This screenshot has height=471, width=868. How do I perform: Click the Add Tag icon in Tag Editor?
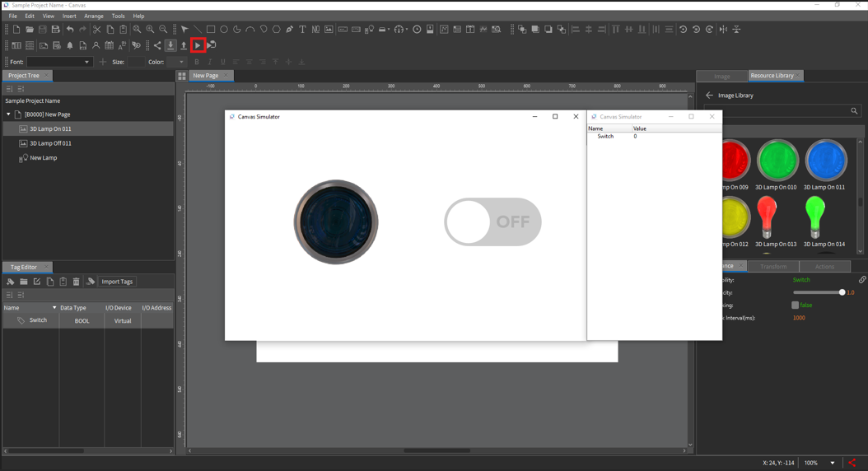point(11,282)
